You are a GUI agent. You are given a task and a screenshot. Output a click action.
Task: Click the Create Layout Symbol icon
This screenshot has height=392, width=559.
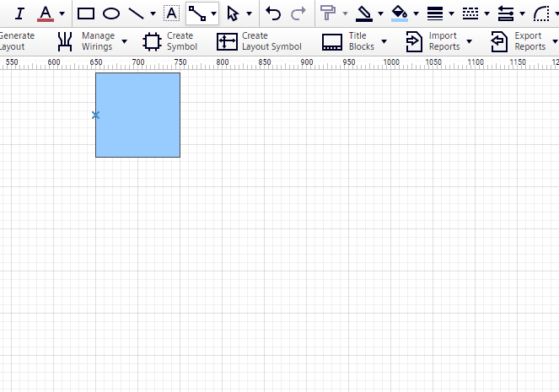pos(227,41)
